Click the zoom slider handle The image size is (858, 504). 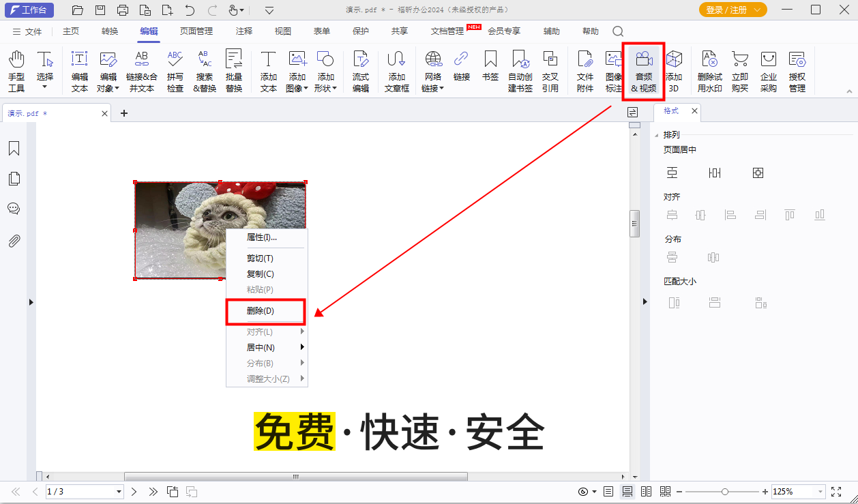pos(724,492)
